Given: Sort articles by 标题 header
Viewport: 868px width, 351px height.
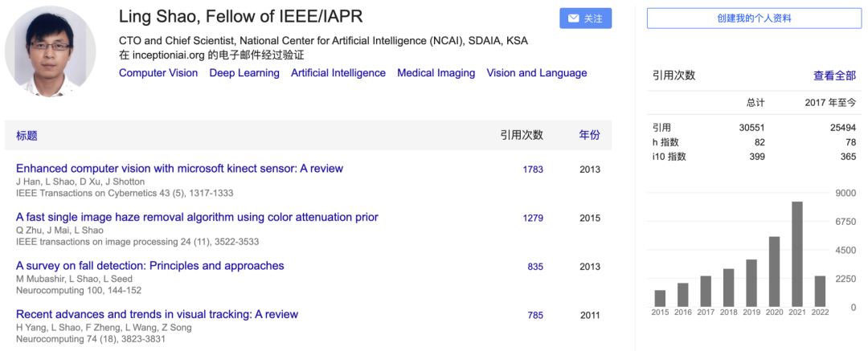Looking at the screenshot, I should [x=27, y=136].
